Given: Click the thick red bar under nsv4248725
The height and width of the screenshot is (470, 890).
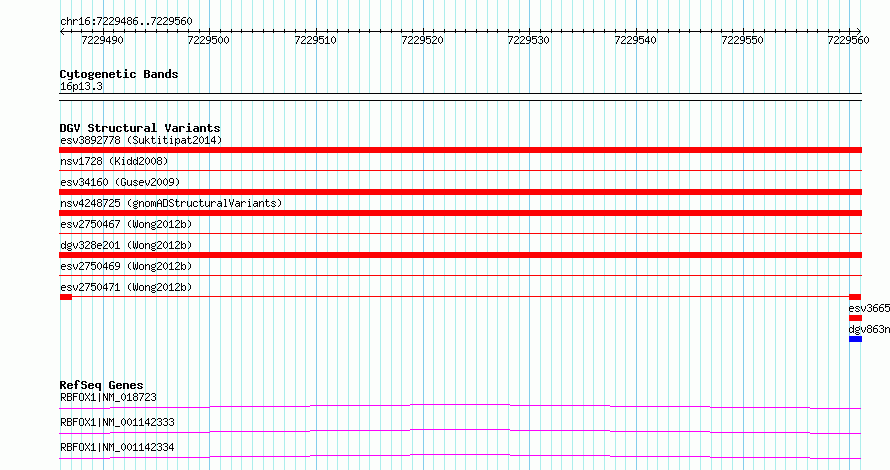Looking at the screenshot, I should tap(460, 213).
